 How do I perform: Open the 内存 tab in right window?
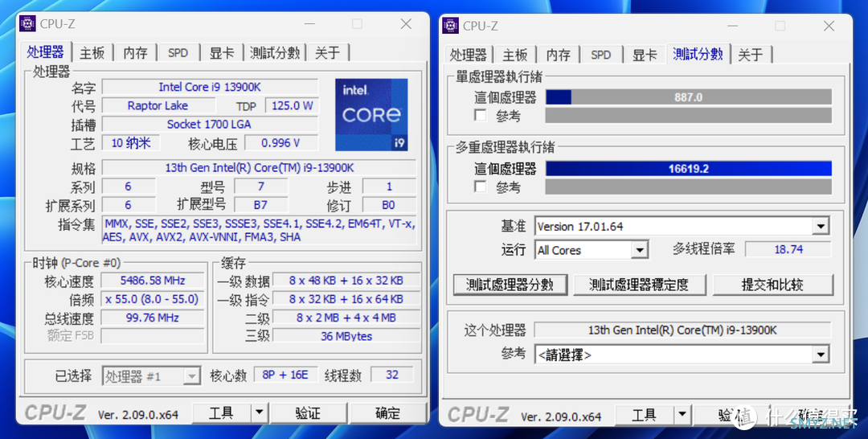coord(558,55)
